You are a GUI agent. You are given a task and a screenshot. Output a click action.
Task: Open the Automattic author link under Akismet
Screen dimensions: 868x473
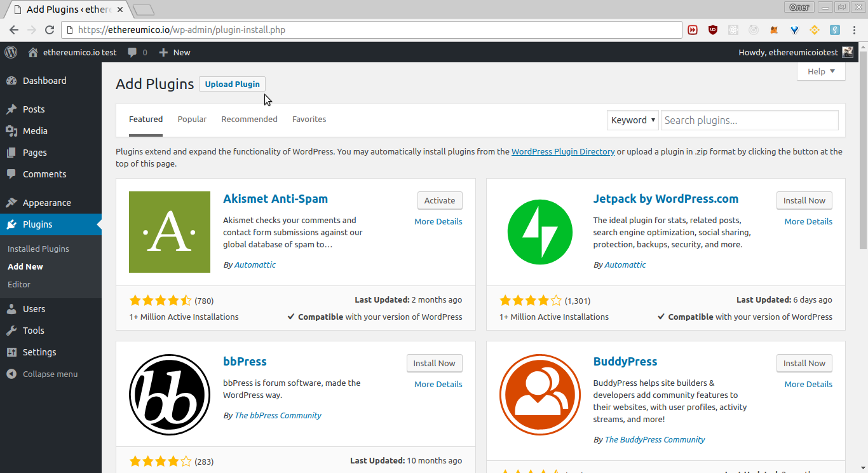pyautogui.click(x=255, y=264)
